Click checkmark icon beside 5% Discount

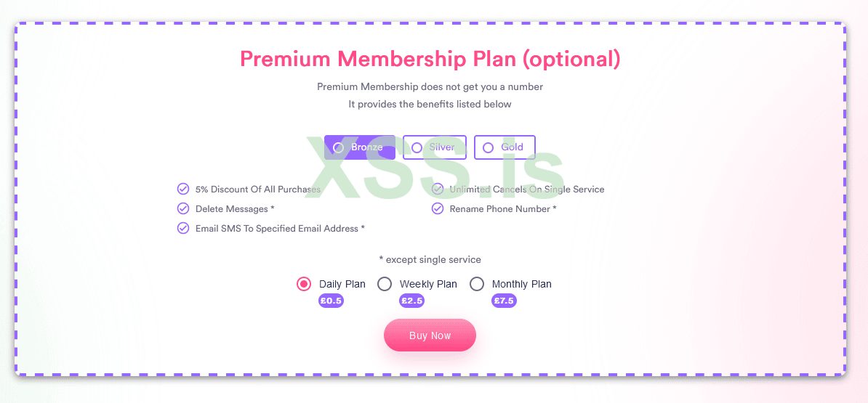pyautogui.click(x=183, y=189)
